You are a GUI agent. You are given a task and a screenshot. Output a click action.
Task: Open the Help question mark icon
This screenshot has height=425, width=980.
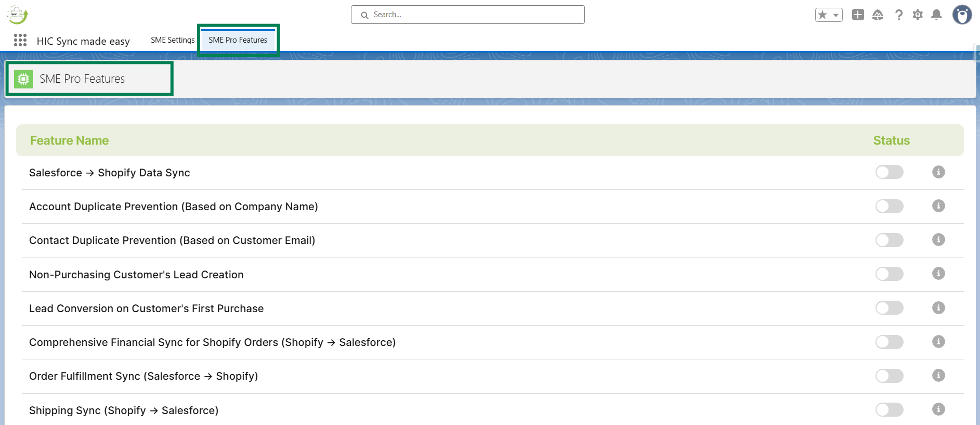pos(898,15)
